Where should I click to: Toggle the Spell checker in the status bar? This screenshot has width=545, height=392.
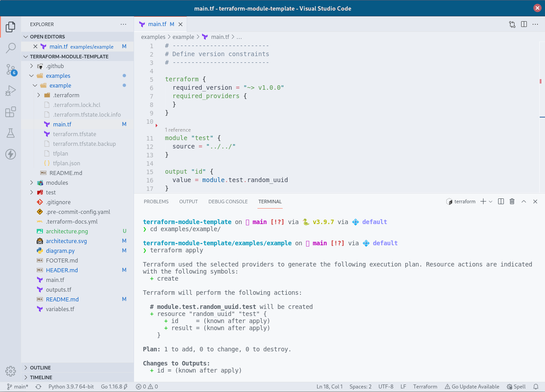pos(517,386)
